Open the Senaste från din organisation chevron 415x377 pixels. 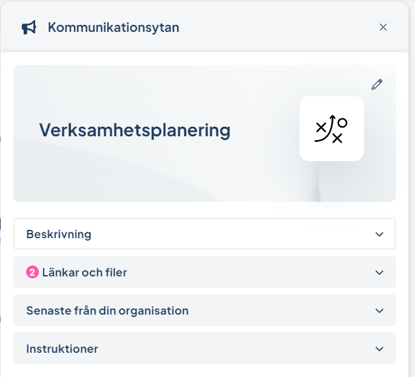[379, 311]
